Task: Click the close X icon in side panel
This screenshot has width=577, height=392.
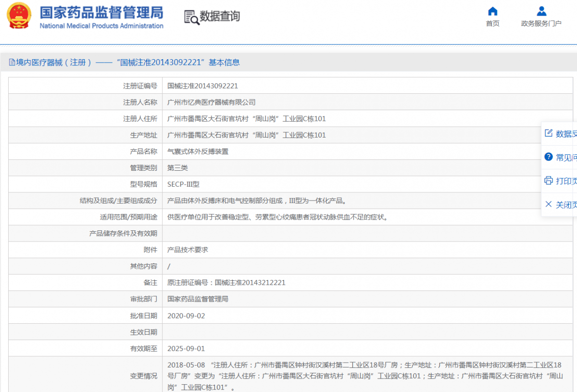Action: pos(548,204)
